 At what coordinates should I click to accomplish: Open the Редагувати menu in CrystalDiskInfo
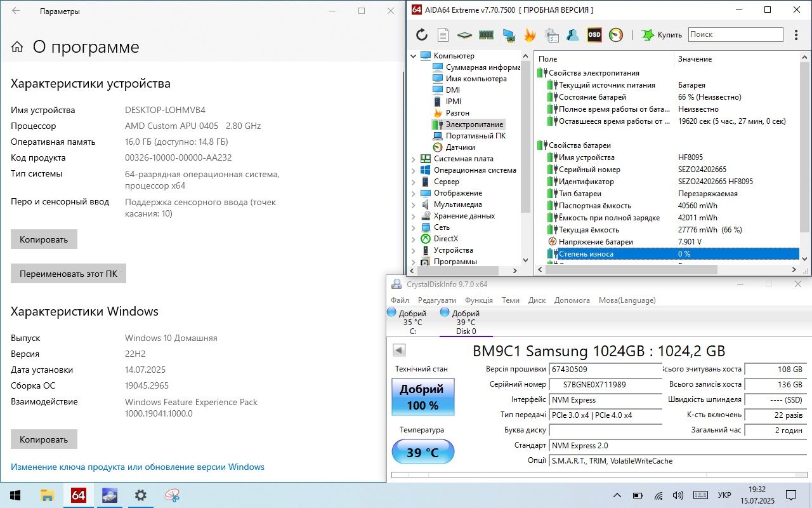click(x=437, y=300)
